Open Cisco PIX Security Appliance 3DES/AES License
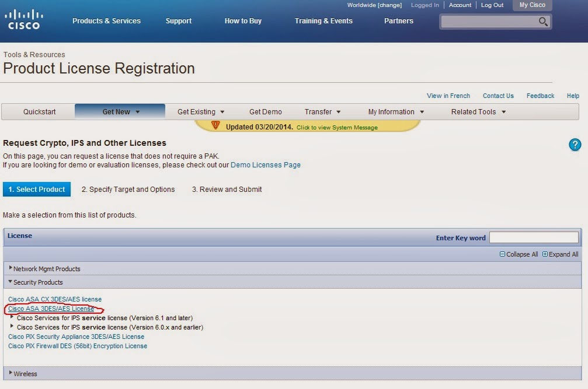Image resolution: width=588 pixels, height=389 pixels. [76, 337]
